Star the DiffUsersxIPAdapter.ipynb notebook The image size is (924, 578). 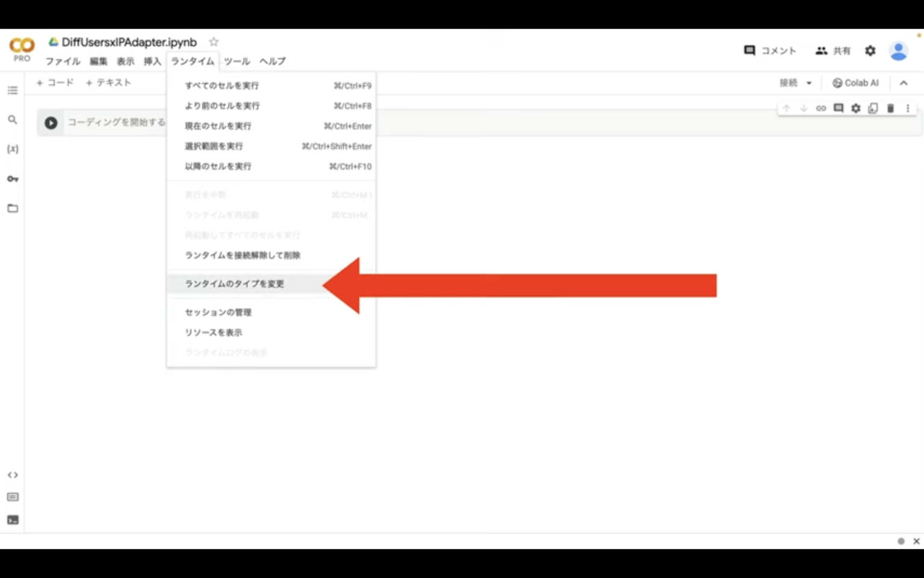coord(214,42)
